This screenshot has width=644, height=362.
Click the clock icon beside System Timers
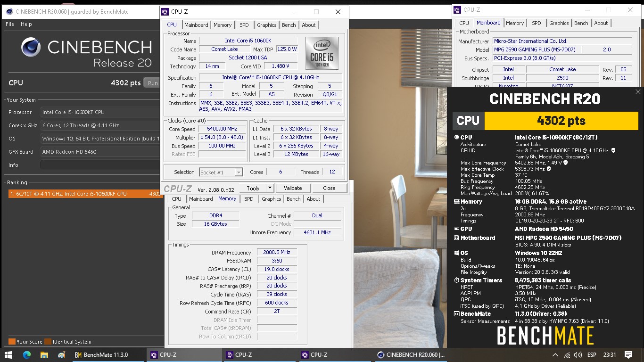pyautogui.click(x=456, y=280)
